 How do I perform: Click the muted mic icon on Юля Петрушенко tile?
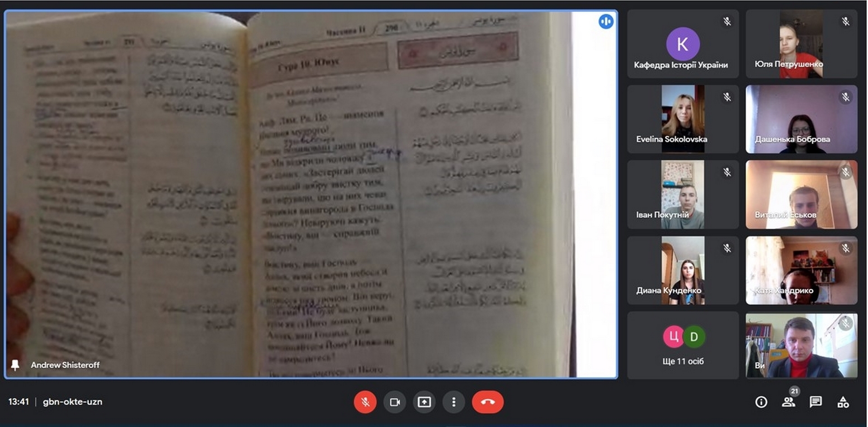pos(845,21)
